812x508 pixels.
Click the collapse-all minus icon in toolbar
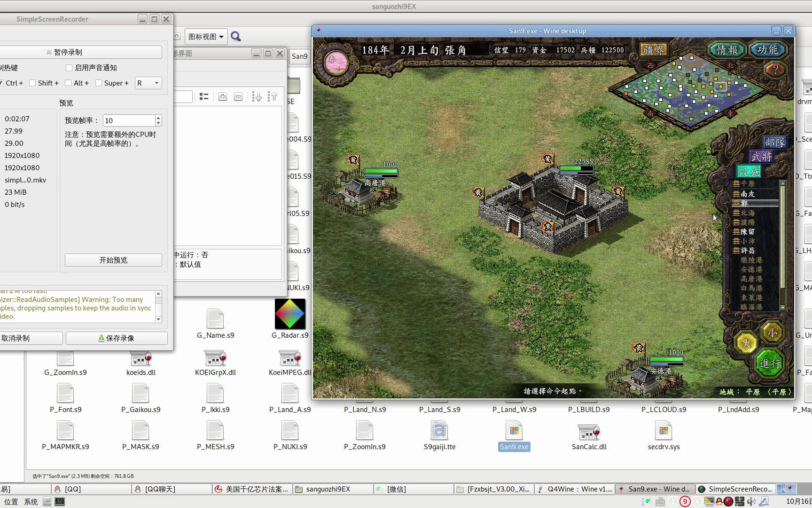pyautogui.click(x=238, y=96)
